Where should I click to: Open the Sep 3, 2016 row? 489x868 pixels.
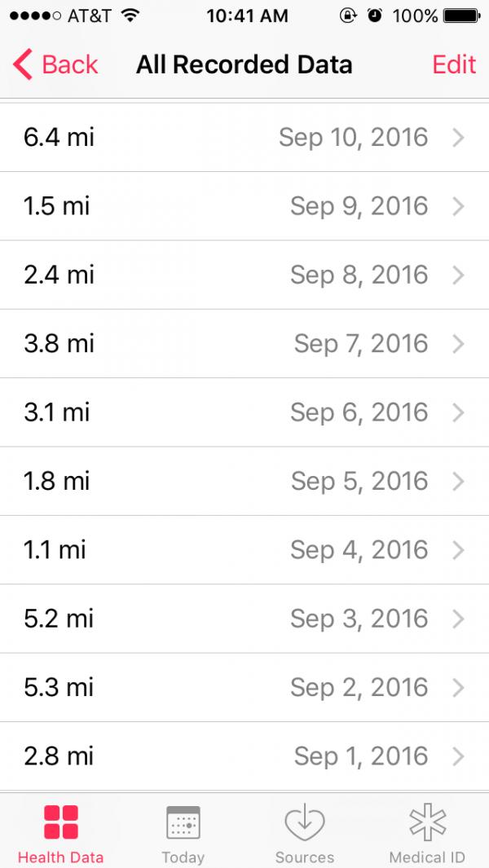(x=359, y=619)
